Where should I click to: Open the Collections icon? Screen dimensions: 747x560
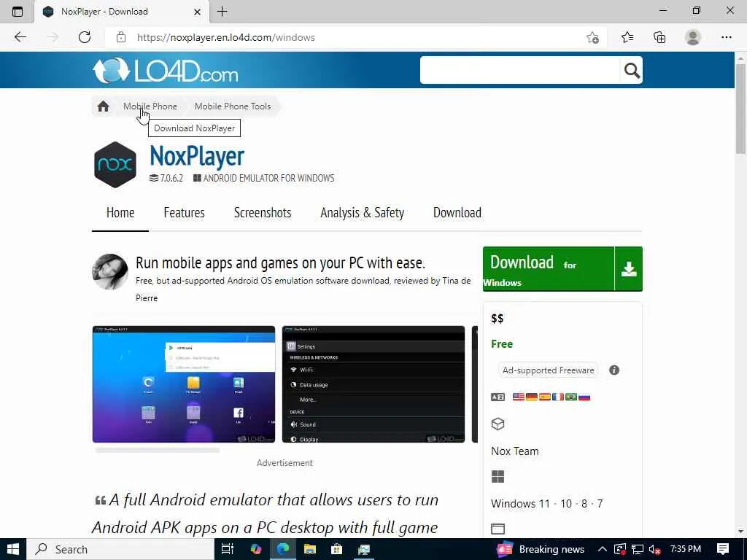coord(659,37)
